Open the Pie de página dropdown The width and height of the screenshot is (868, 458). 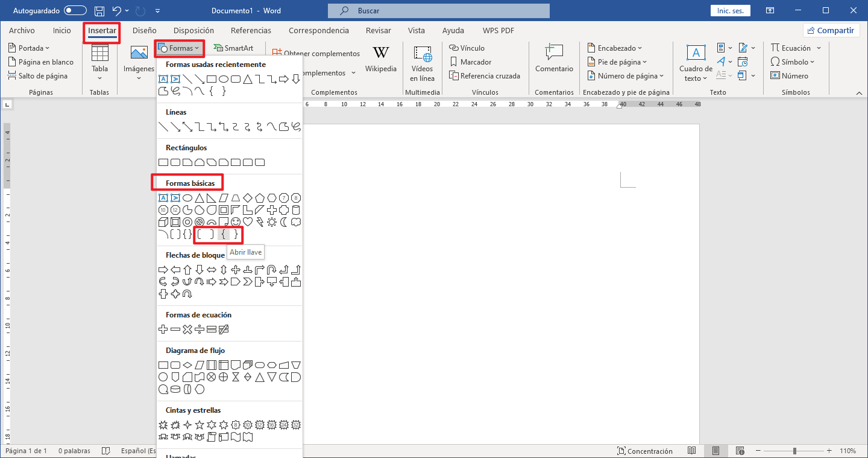tap(617, 62)
